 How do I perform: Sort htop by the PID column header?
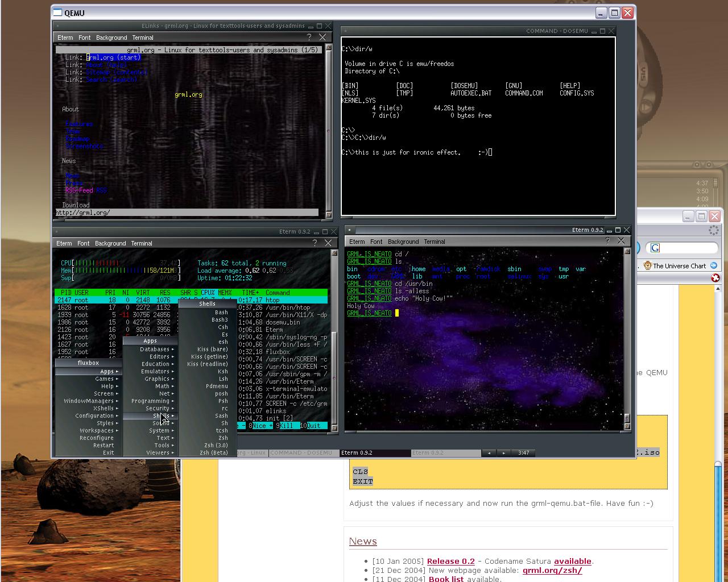[66, 293]
